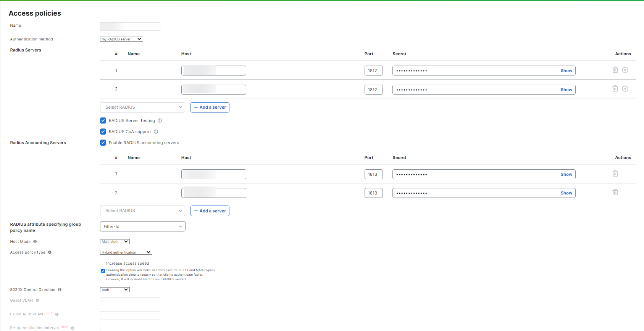Open Authentication method dropdown
This screenshot has height=331, width=644.
[121, 39]
